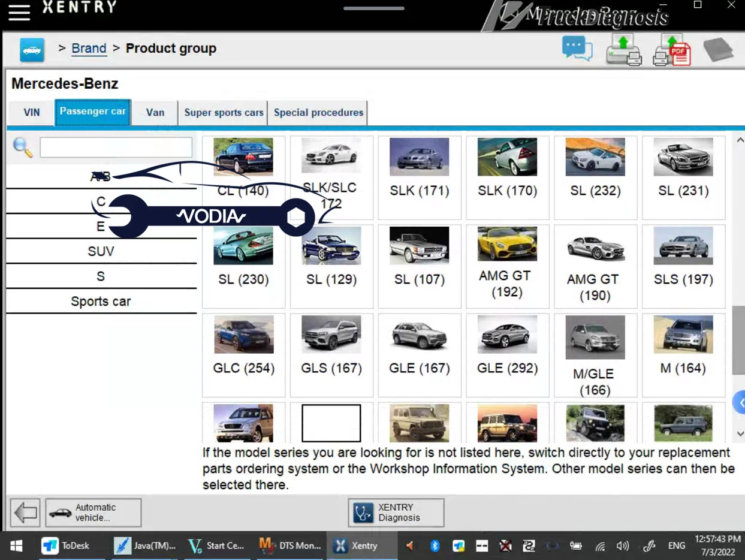This screenshot has width=745, height=560.
Task: Select the S class category
Action: click(x=101, y=276)
